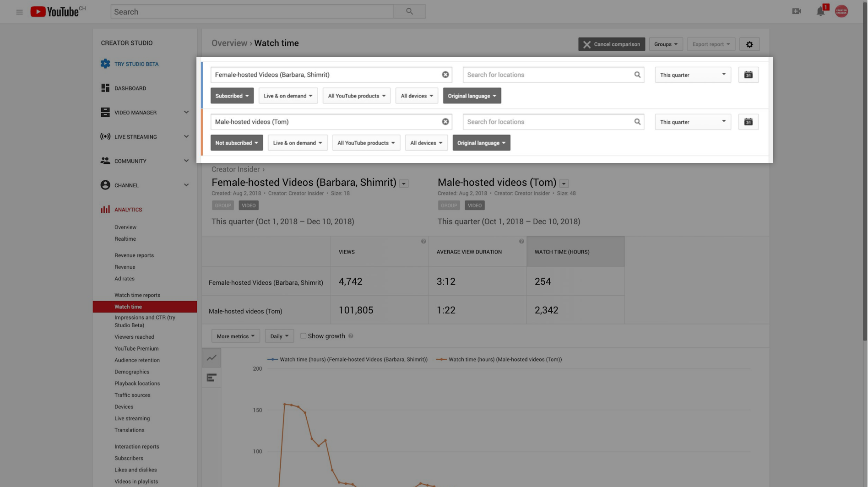Open first row Live & on demand dropdown
The image size is (868, 487).
tap(288, 96)
